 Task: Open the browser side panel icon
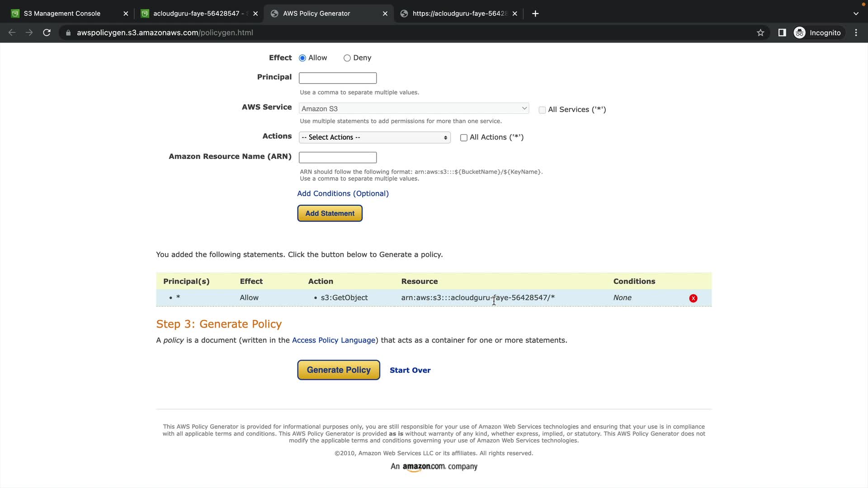[782, 33]
